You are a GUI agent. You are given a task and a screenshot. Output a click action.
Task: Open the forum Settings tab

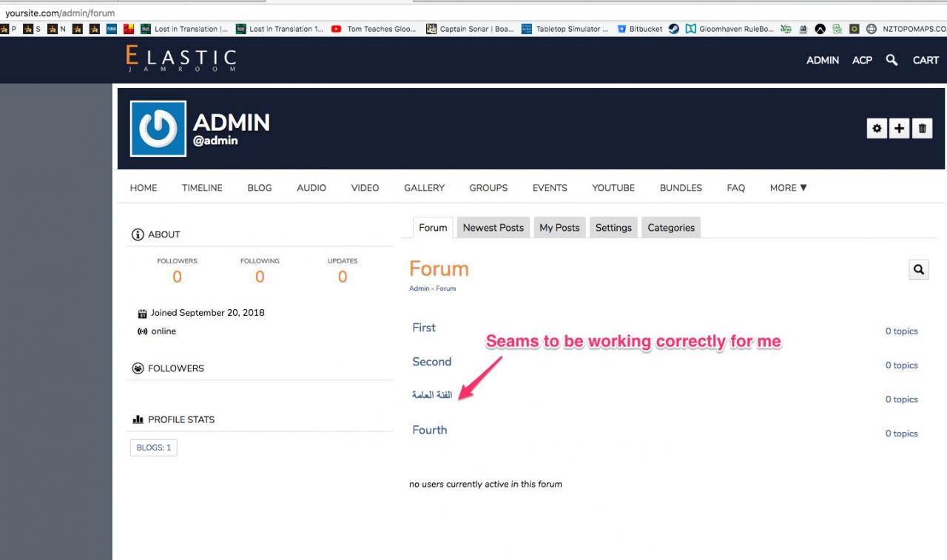point(613,228)
